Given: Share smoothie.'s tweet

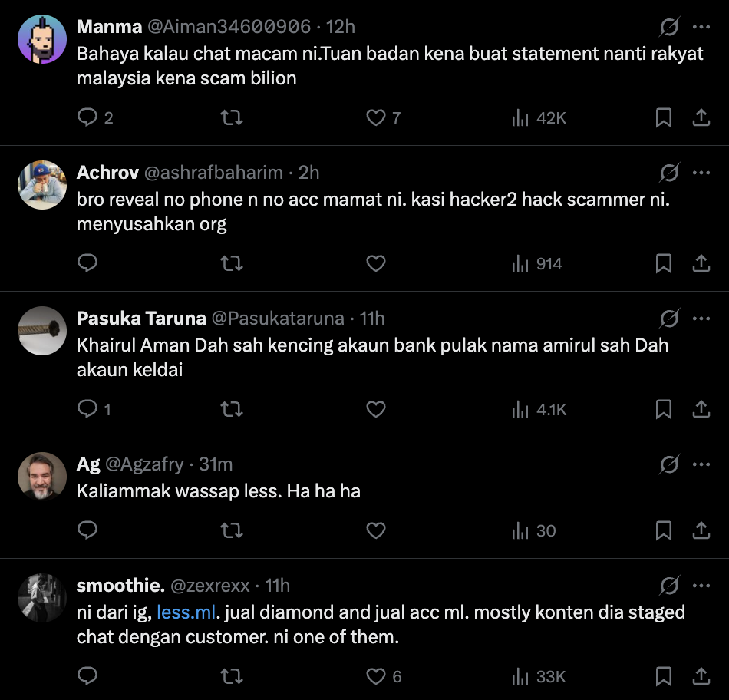Looking at the screenshot, I should (x=701, y=676).
